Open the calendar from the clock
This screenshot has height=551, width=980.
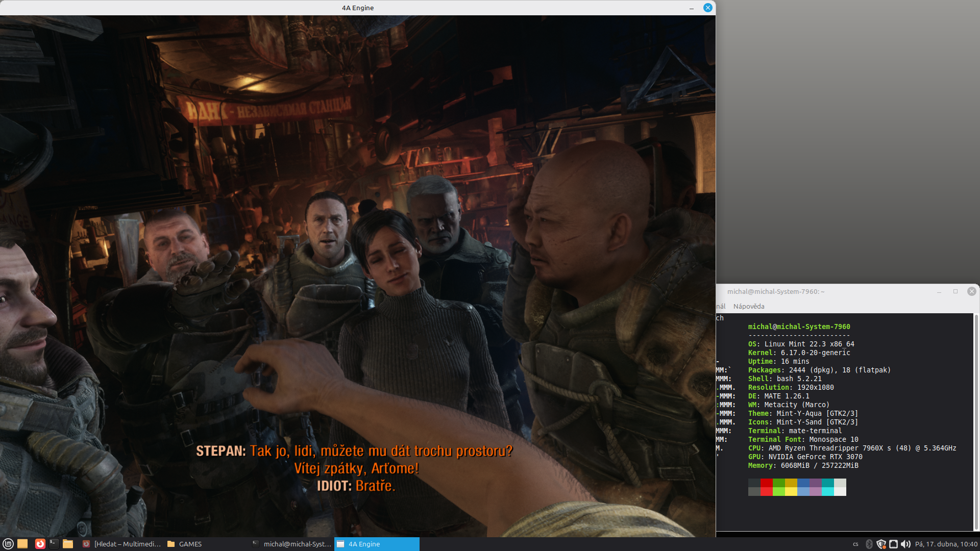point(946,544)
